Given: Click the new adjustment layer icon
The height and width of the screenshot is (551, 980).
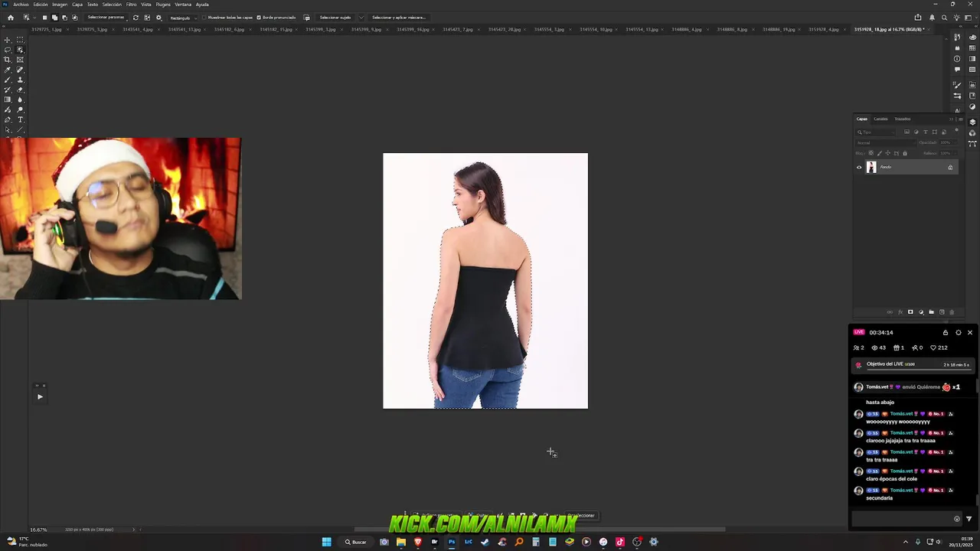Looking at the screenshot, I should coord(921,312).
